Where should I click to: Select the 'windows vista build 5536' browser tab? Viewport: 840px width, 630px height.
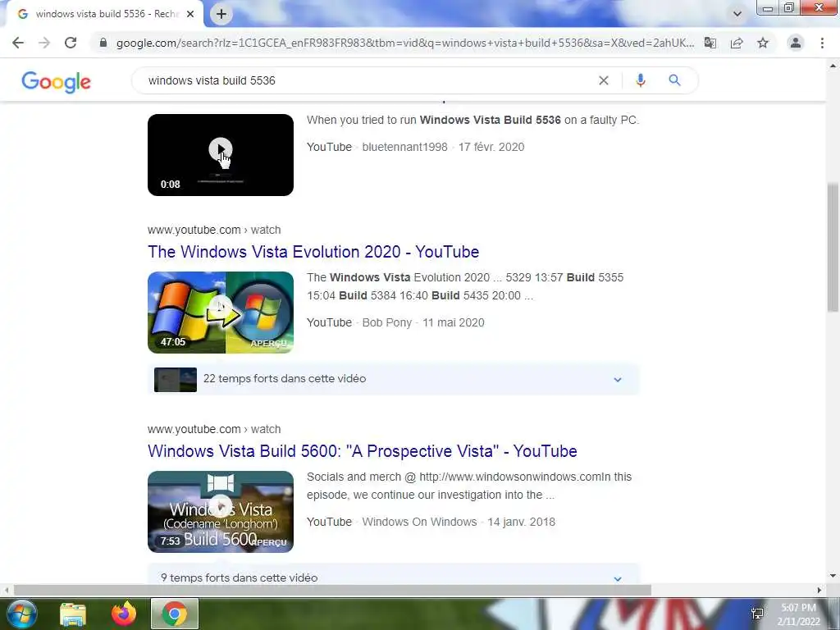pos(104,14)
